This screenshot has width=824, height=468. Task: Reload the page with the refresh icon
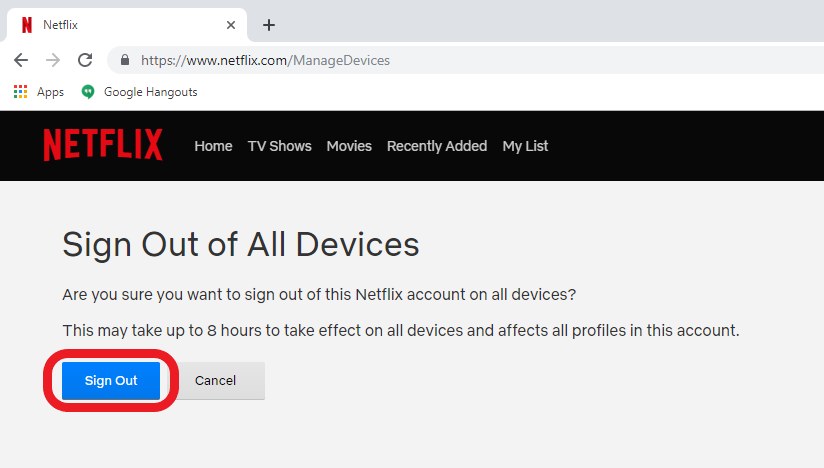85,60
